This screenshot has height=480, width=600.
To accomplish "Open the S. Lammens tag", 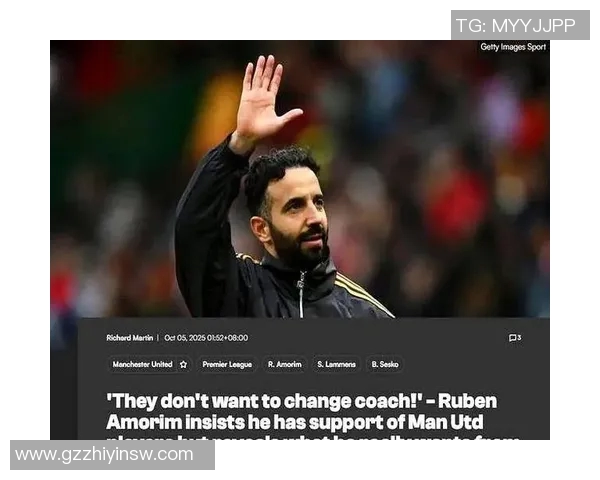I will [x=336, y=364].
